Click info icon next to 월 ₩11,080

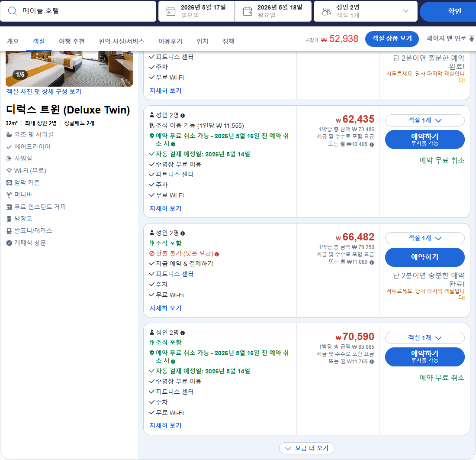(x=372, y=262)
